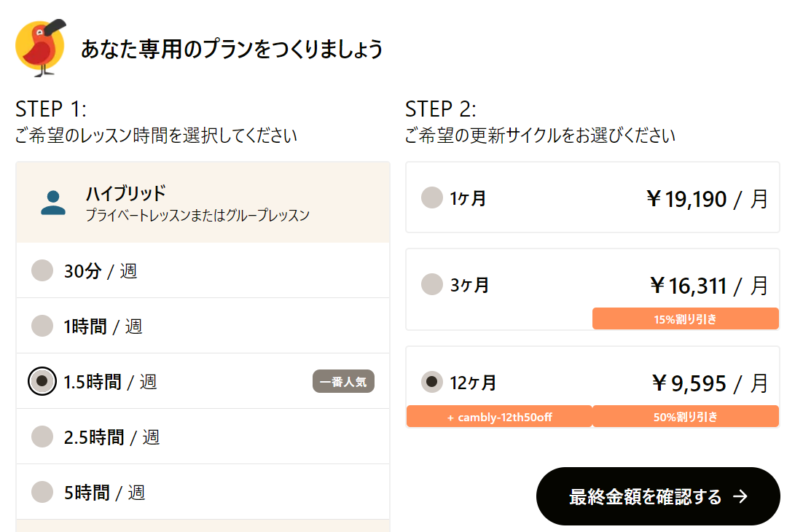This screenshot has width=803, height=532.
Task: Click the 50%割り引き discount tag
Action: pyautogui.click(x=685, y=417)
